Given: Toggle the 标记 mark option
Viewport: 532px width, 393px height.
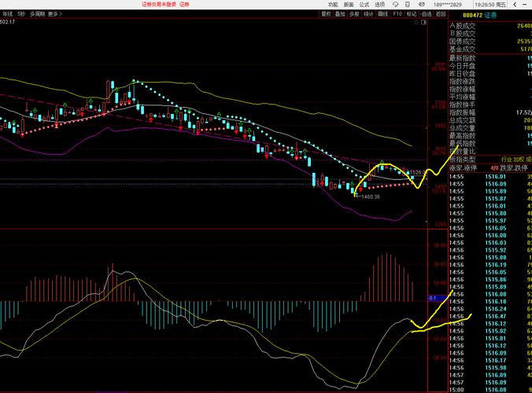Looking at the screenshot, I should tap(412, 13).
